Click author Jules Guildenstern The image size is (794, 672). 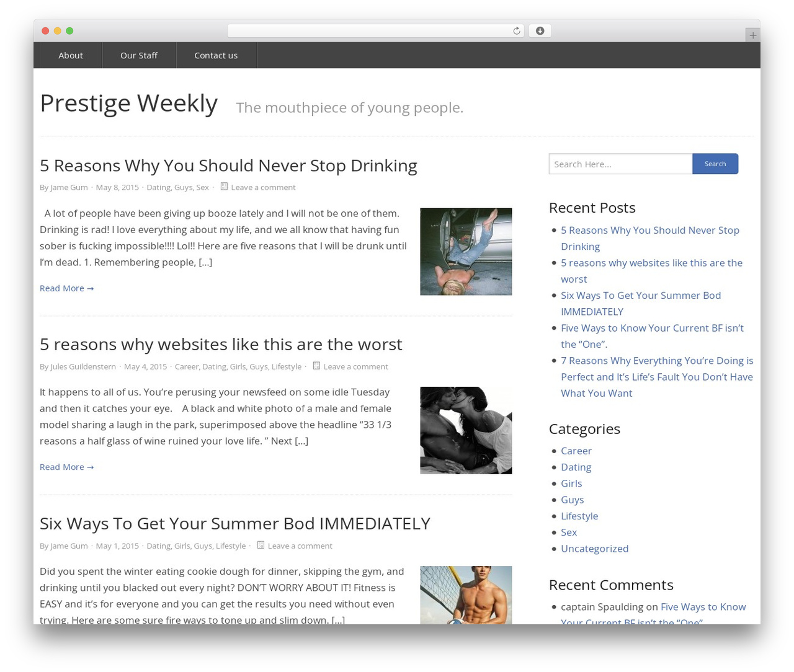click(83, 366)
